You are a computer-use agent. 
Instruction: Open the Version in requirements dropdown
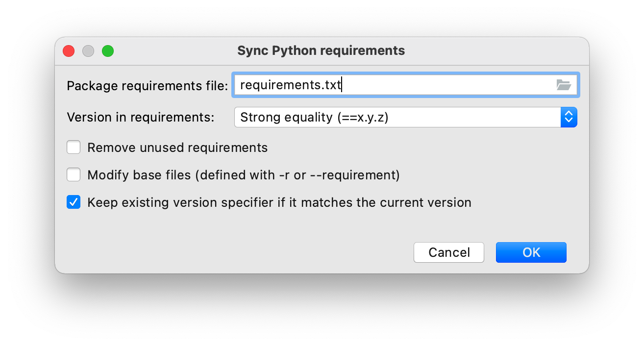point(405,117)
